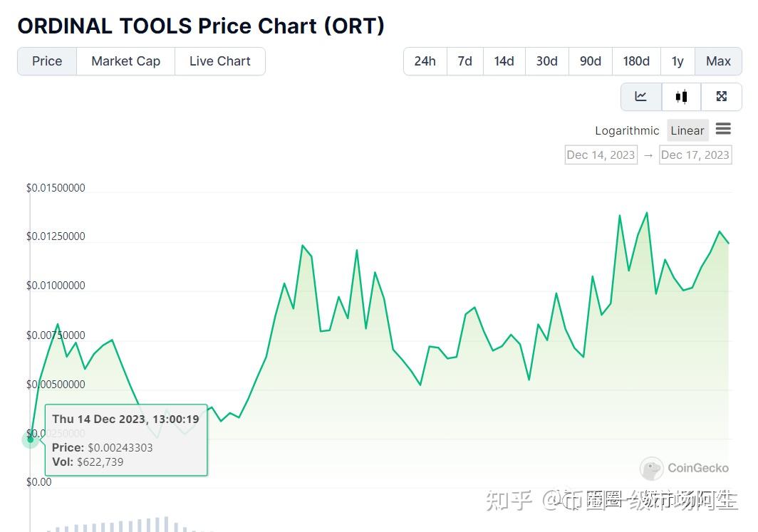Click the highlighted data point marker
Screen dimensions: 758x532
click(x=31, y=439)
